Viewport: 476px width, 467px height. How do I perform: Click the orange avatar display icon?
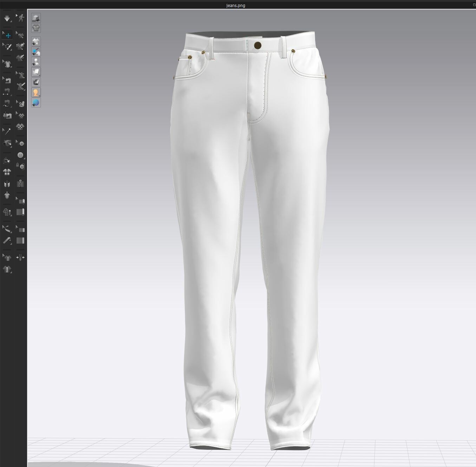pyautogui.click(x=36, y=92)
